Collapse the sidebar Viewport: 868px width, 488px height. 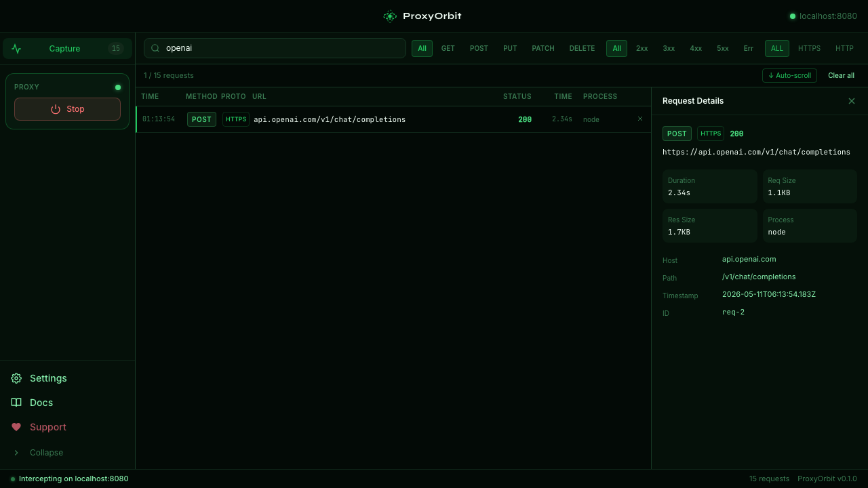coord(67,453)
